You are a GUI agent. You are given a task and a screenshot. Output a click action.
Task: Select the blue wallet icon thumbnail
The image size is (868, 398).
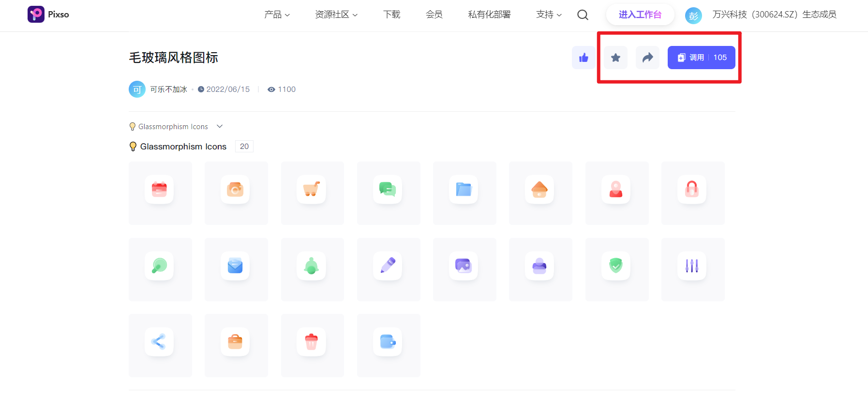tap(389, 345)
